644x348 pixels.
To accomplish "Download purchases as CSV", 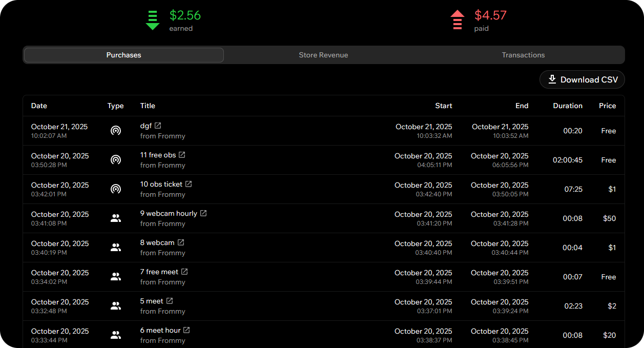I will (582, 79).
